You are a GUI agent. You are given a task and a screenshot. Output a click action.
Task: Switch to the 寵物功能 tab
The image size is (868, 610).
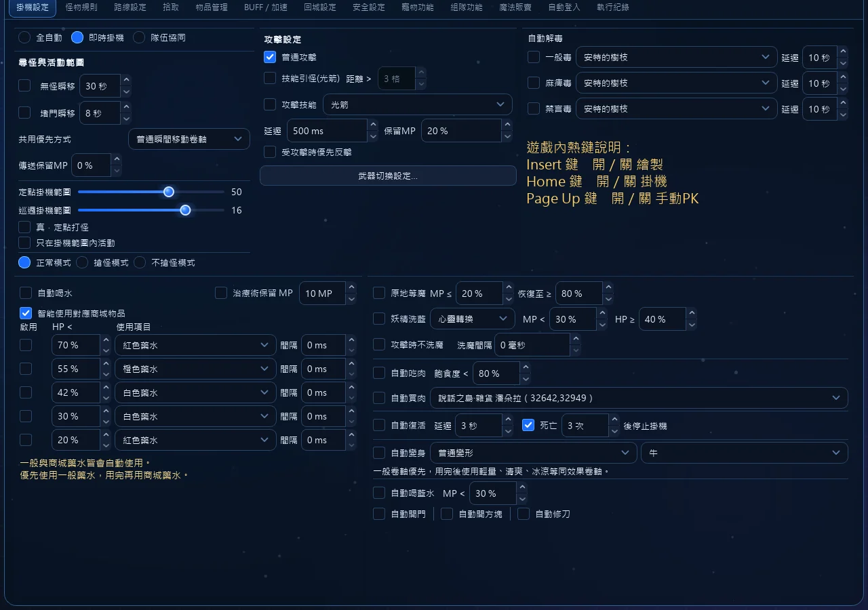click(x=418, y=7)
